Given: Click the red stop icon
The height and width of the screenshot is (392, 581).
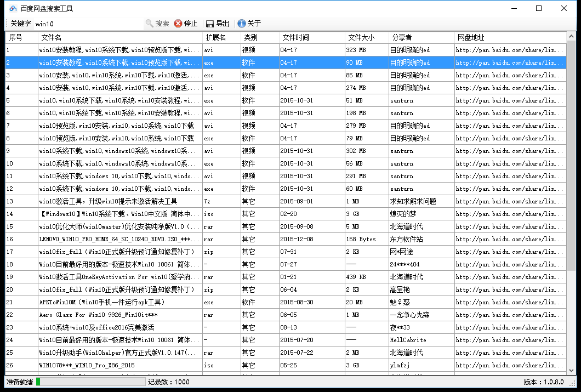Looking at the screenshot, I should pos(178,24).
